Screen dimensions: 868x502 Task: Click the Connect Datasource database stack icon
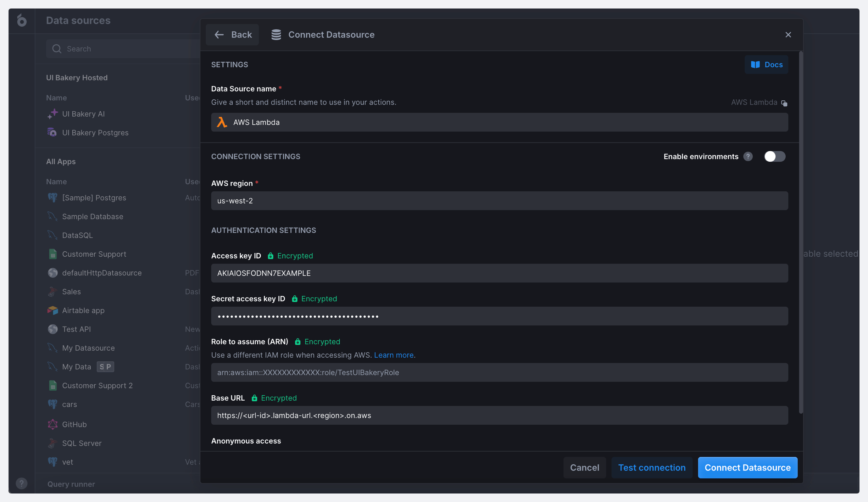coord(276,35)
